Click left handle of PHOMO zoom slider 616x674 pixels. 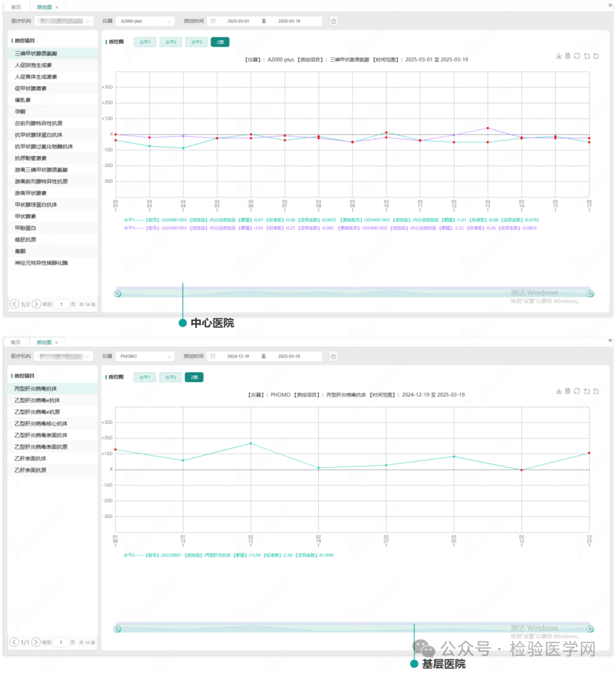(x=117, y=629)
